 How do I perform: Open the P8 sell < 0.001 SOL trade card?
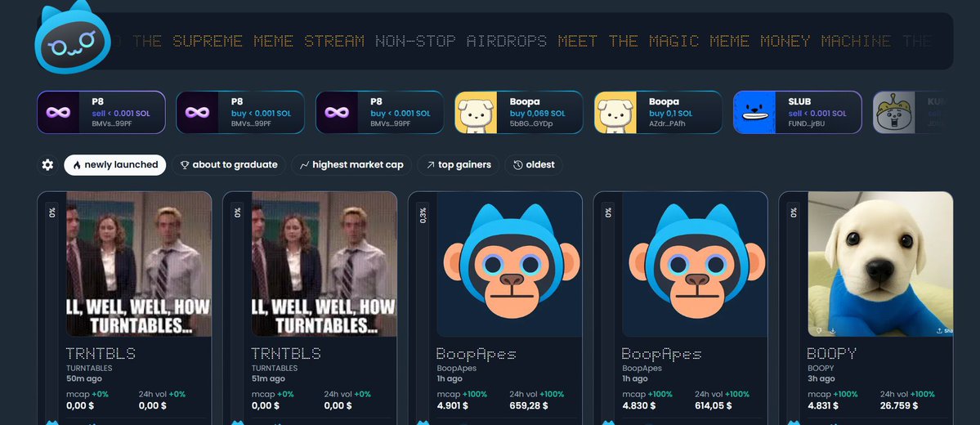click(x=101, y=113)
